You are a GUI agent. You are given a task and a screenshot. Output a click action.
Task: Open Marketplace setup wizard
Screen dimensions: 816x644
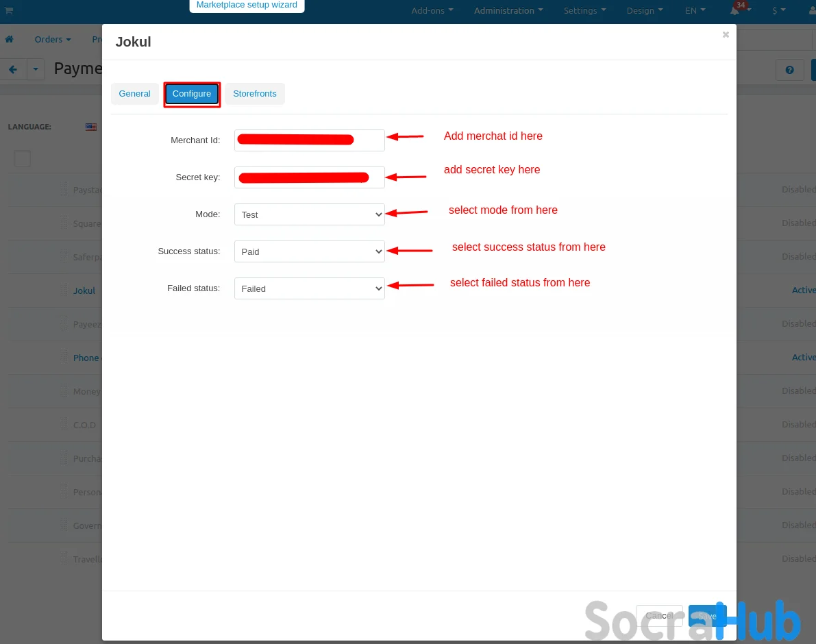247,5
